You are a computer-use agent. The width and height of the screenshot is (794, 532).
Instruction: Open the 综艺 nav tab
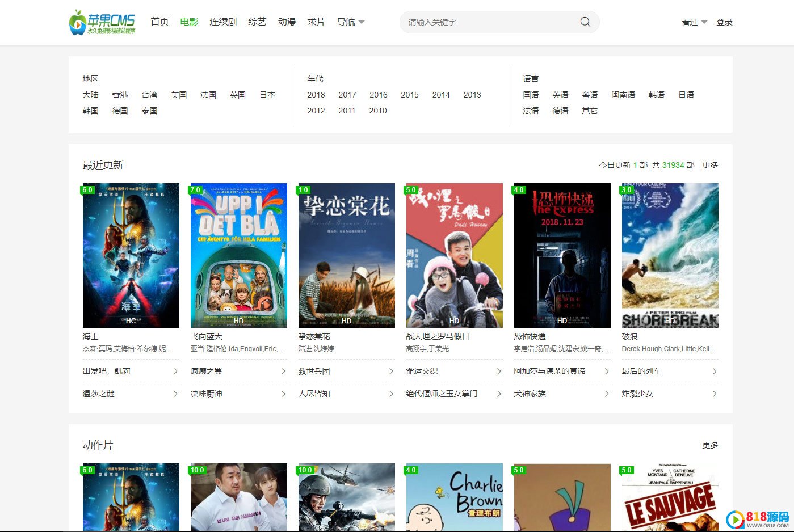coord(257,22)
